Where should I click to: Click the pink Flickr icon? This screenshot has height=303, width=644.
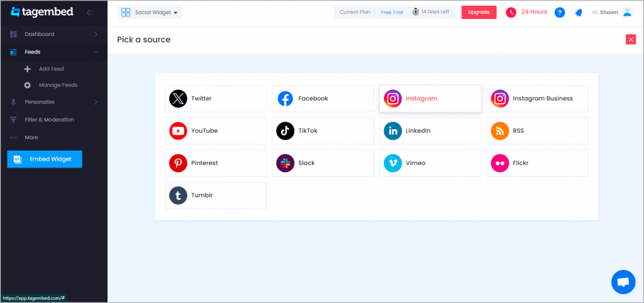click(500, 163)
